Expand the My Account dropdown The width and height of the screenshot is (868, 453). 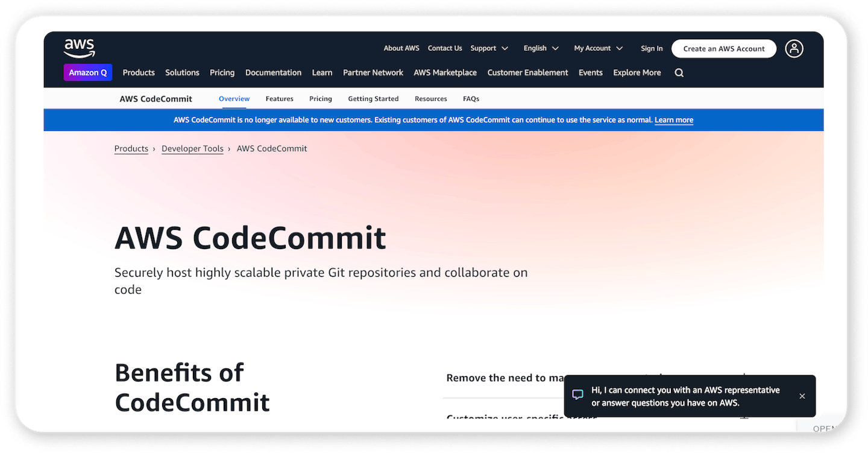(x=597, y=48)
